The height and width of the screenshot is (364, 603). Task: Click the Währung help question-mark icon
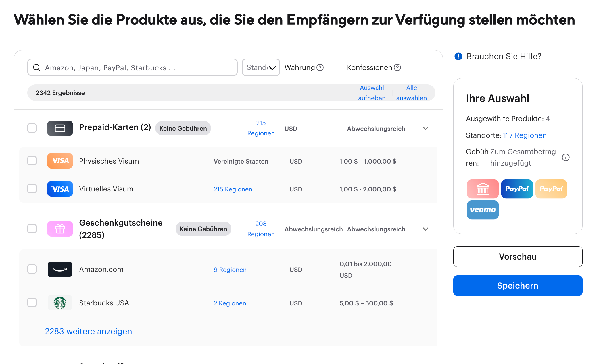coord(320,67)
